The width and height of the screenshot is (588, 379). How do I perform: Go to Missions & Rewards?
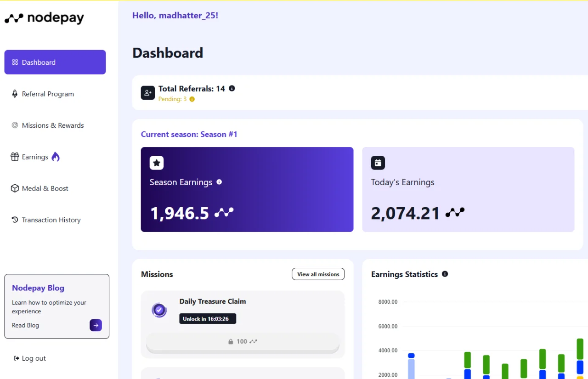point(53,125)
